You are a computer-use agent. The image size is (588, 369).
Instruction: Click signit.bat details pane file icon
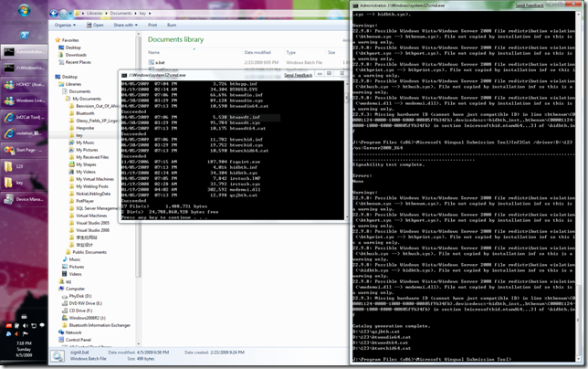58,356
